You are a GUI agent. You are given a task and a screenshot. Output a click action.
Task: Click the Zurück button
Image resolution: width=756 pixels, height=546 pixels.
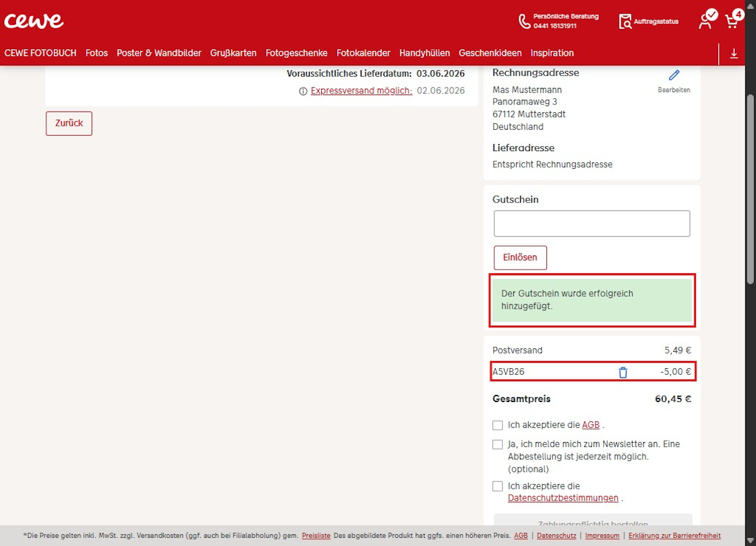69,123
